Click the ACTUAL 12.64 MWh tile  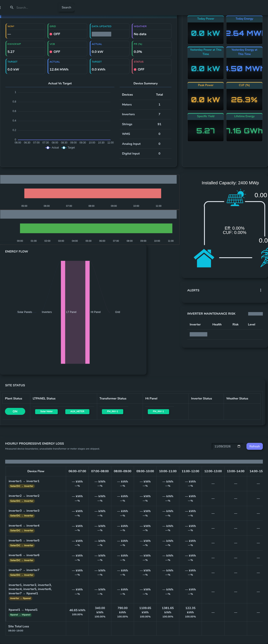coord(67,66)
